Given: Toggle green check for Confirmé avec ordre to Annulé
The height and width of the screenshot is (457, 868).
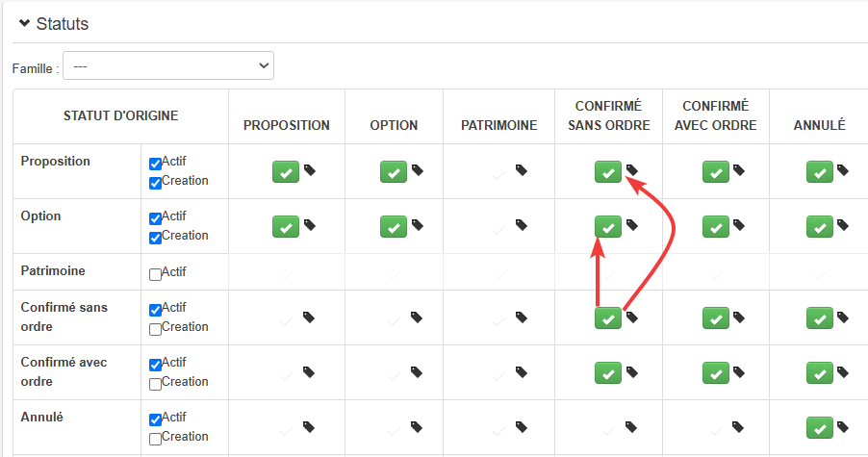Looking at the screenshot, I should (819, 372).
